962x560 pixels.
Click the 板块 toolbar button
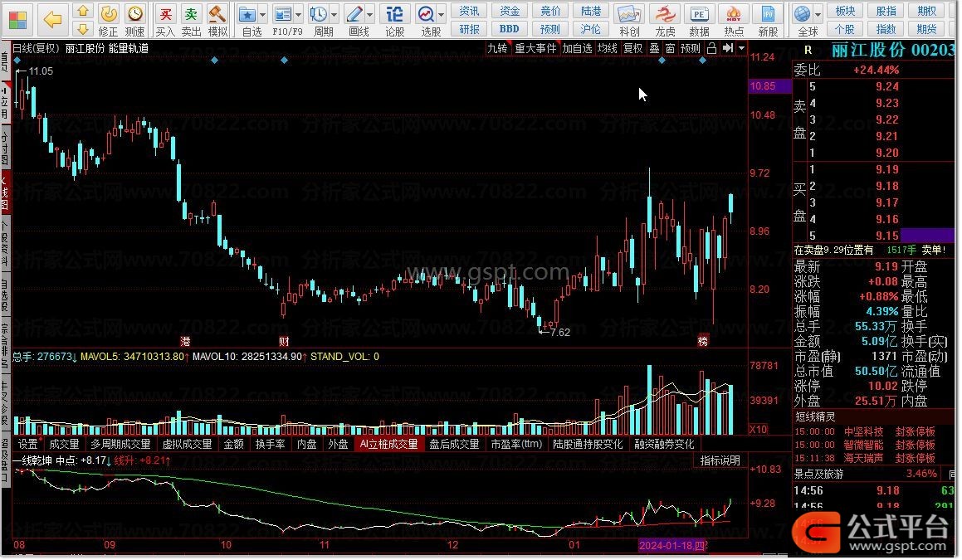pos(846,11)
